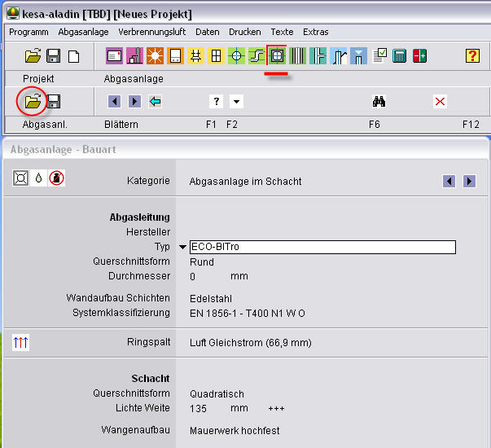Expand the F2 dropdown arrow in the toolbar
This screenshot has height=448, width=491.
click(x=236, y=102)
